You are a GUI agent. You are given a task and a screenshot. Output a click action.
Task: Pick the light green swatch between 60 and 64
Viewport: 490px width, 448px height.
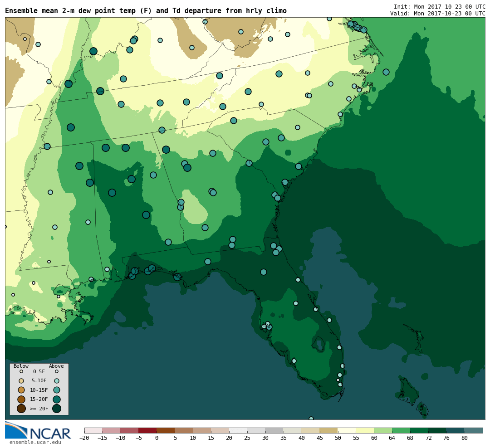pos(383,430)
